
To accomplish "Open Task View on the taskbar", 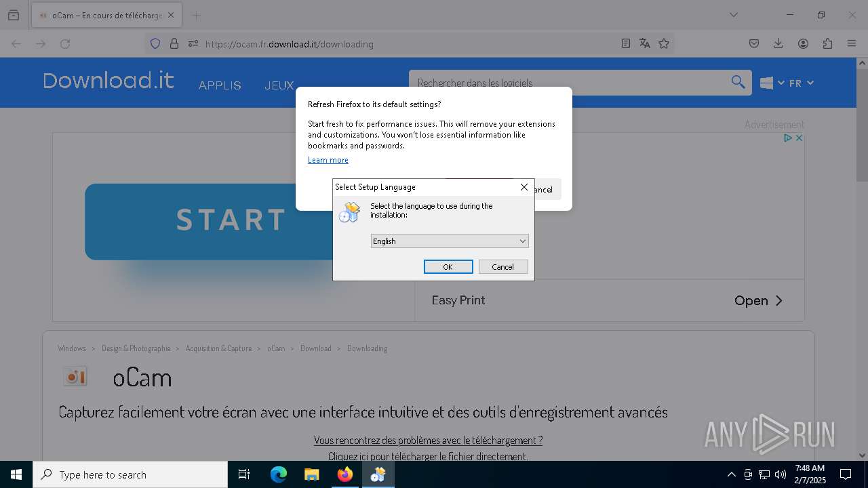I will [x=244, y=474].
